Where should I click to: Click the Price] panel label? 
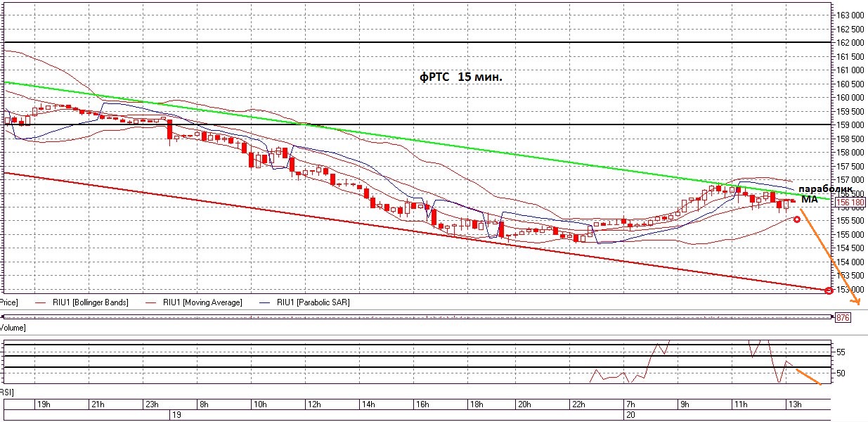(x=8, y=302)
